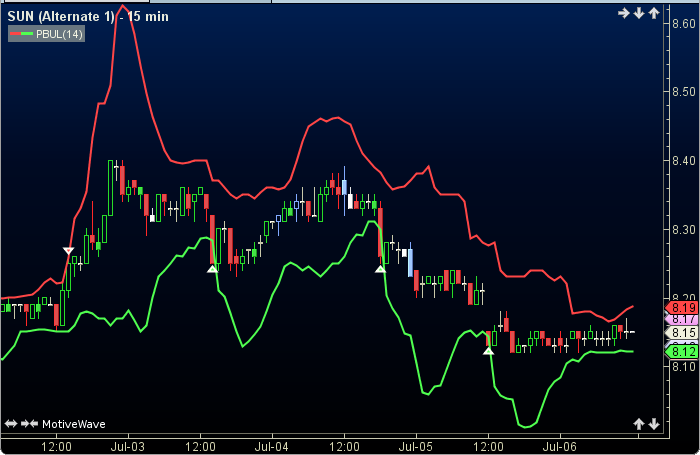Click the green 8.12 price label
Image resolution: width=700 pixels, height=455 pixels.
click(x=682, y=352)
